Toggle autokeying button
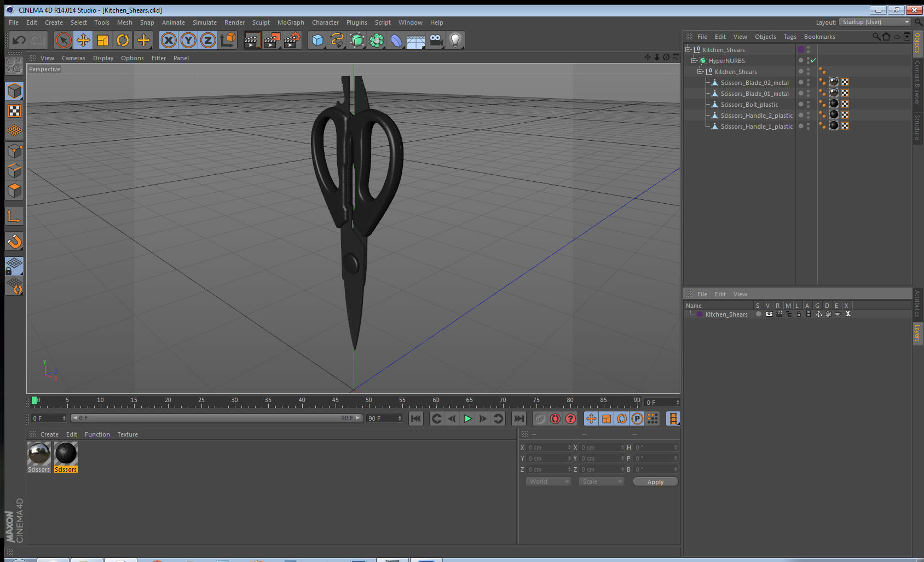The width and height of the screenshot is (924, 562). pos(555,418)
